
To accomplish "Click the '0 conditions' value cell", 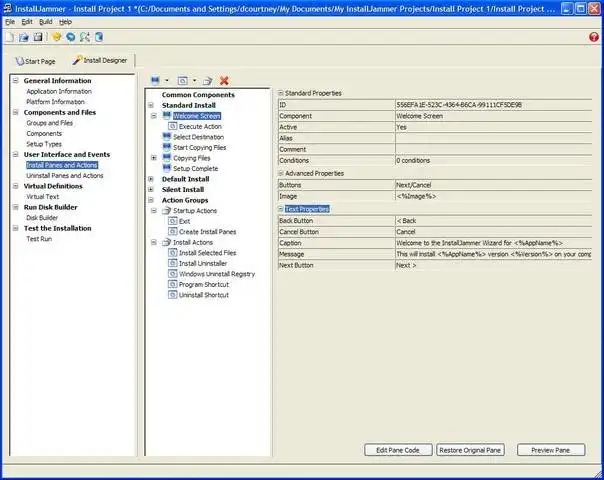I will 494,160.
